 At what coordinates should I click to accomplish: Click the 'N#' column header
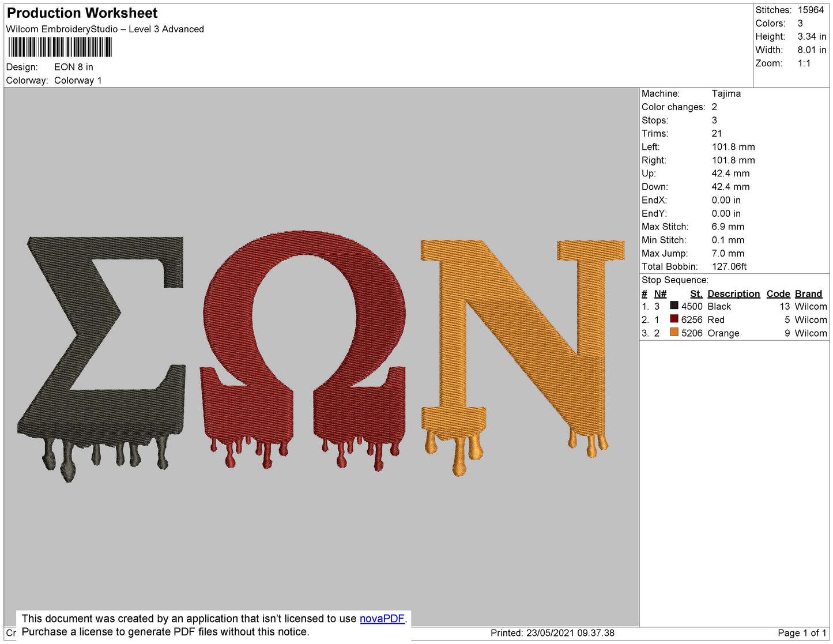coord(660,294)
